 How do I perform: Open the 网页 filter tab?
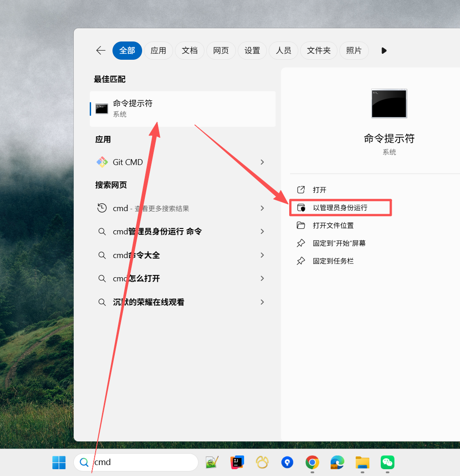point(221,51)
